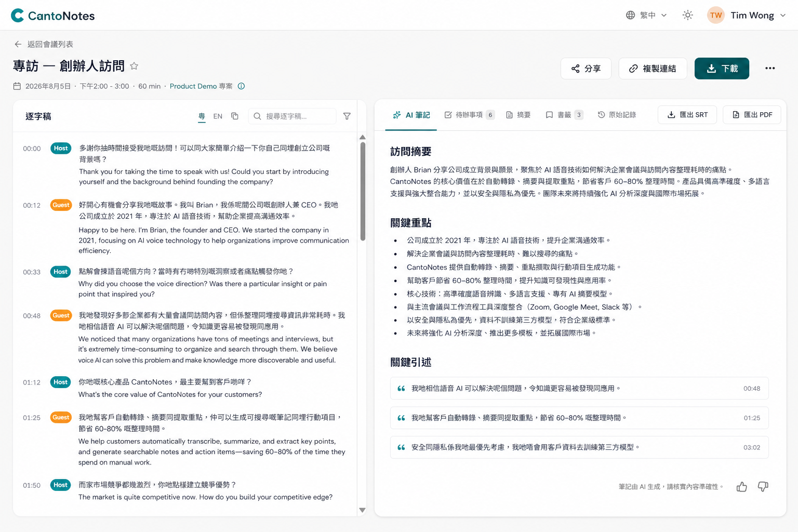Open the quote 我哋相信語音 AI 可以解決呢個問題
Image resolution: width=798 pixels, height=532 pixels.
coord(579,389)
